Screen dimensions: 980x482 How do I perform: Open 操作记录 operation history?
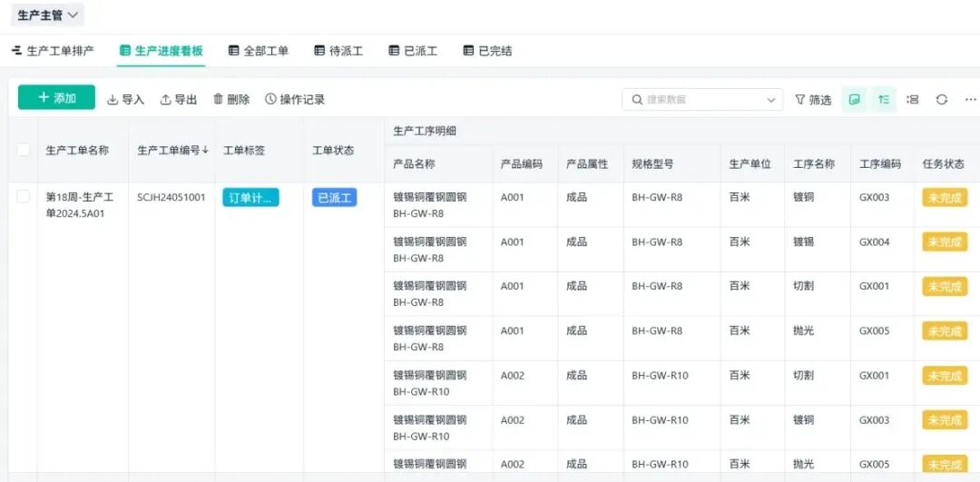(x=295, y=100)
